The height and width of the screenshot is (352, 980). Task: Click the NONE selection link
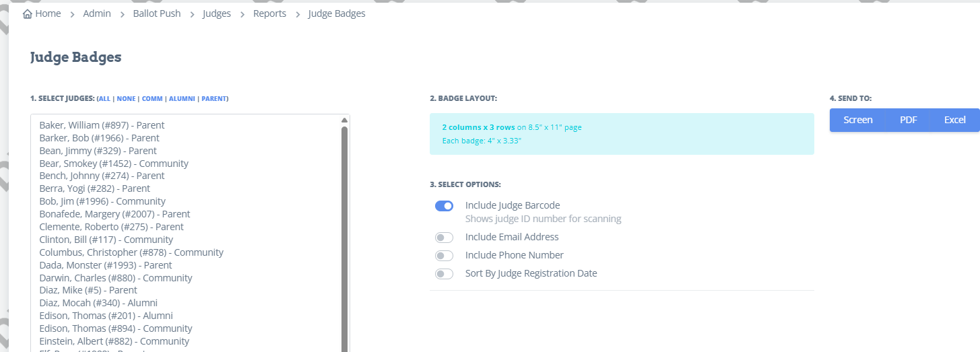point(126,99)
